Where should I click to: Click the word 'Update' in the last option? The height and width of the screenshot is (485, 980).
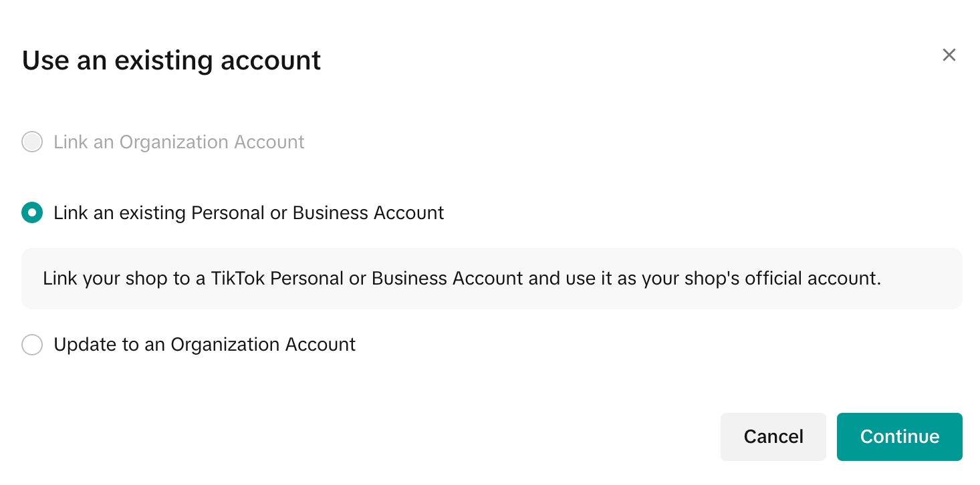tap(85, 345)
